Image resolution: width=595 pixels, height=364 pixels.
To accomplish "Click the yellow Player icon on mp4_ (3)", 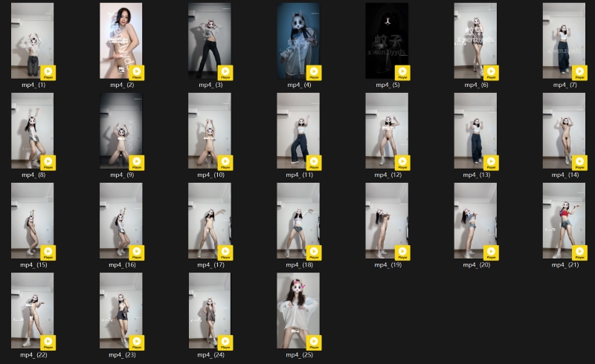I will point(225,72).
